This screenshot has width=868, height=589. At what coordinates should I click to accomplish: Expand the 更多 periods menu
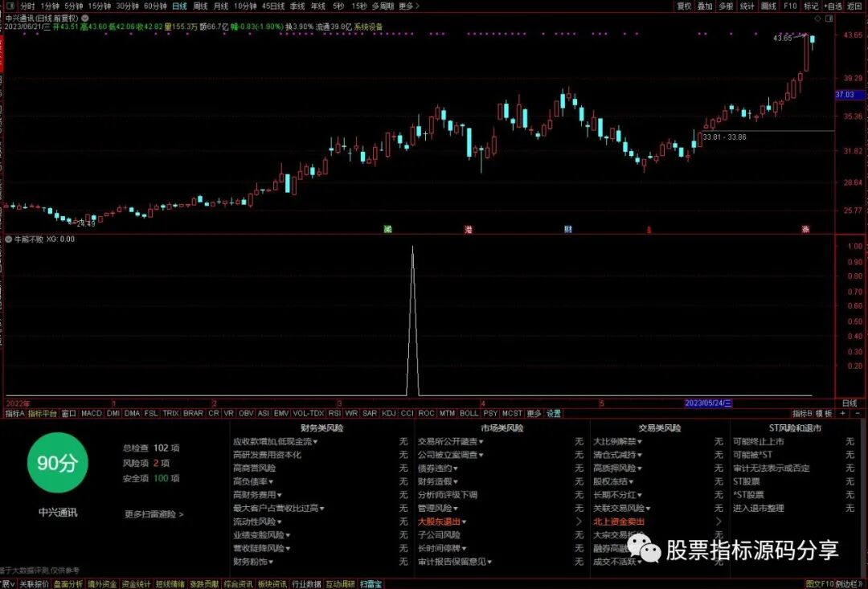408,6
